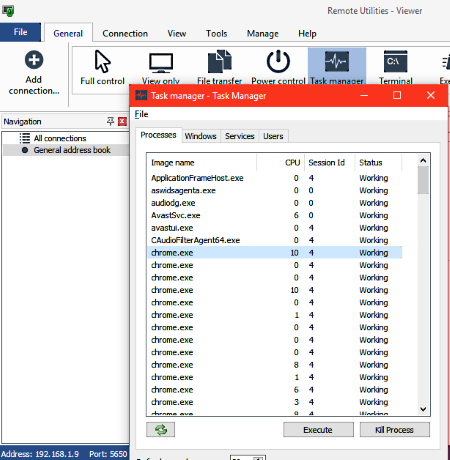The height and width of the screenshot is (460, 450).
Task: Click the Kill Process button
Action: [x=394, y=430]
